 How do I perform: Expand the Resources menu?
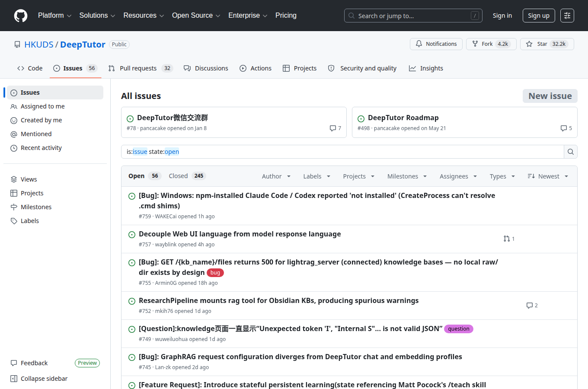click(x=144, y=16)
